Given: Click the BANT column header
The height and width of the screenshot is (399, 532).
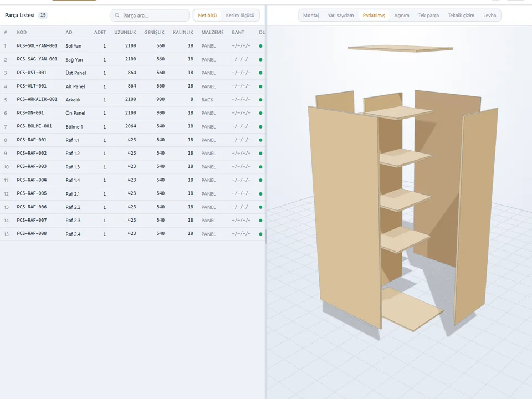Looking at the screenshot, I should [238, 32].
